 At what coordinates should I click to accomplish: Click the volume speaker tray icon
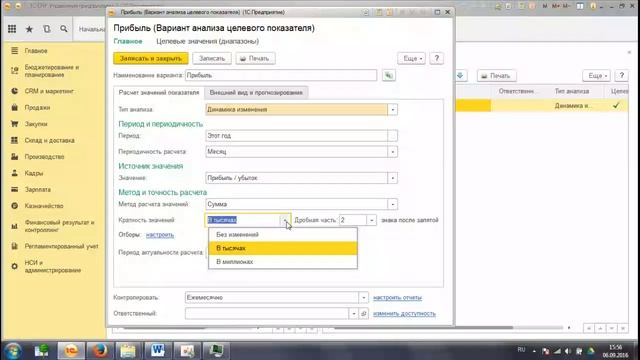(568, 351)
